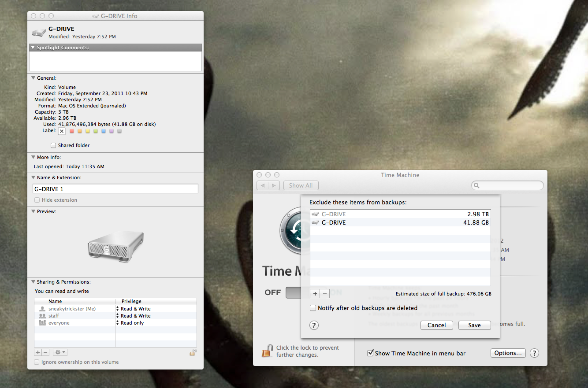Click the remove permission minus button in the Info window
588x388 pixels.
[x=45, y=352]
